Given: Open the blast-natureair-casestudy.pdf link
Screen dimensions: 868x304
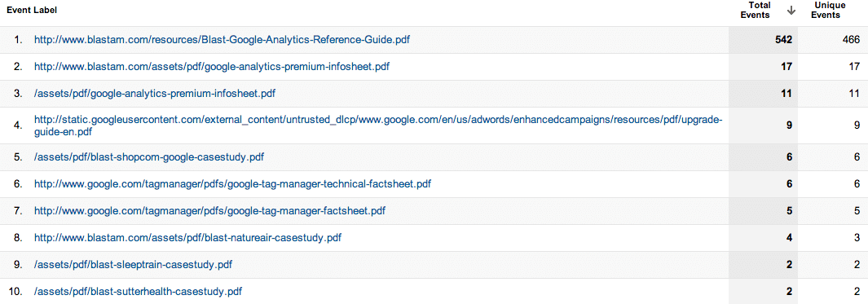Looking at the screenshot, I should point(187,237).
